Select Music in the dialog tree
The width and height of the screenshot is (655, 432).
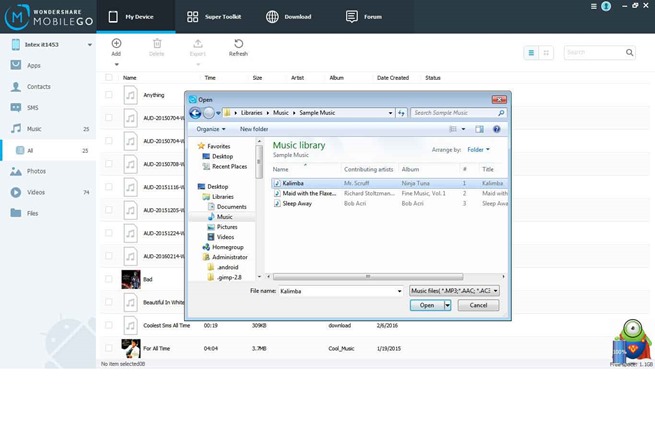tap(224, 217)
